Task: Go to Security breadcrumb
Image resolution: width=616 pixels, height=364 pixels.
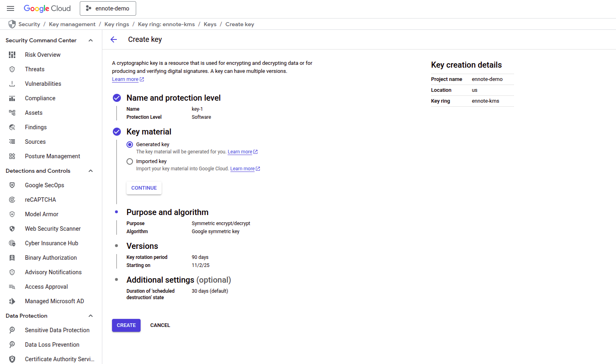Action: pyautogui.click(x=29, y=24)
